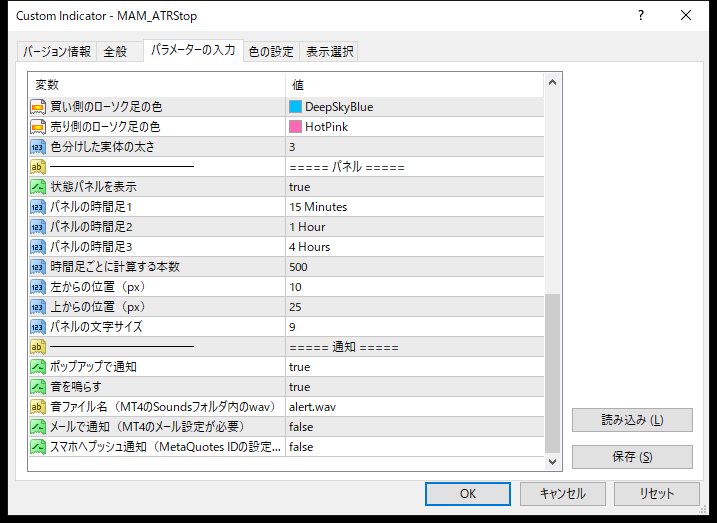Select the パラメーターの入力 tab
717x523 pixels.
click(193, 50)
